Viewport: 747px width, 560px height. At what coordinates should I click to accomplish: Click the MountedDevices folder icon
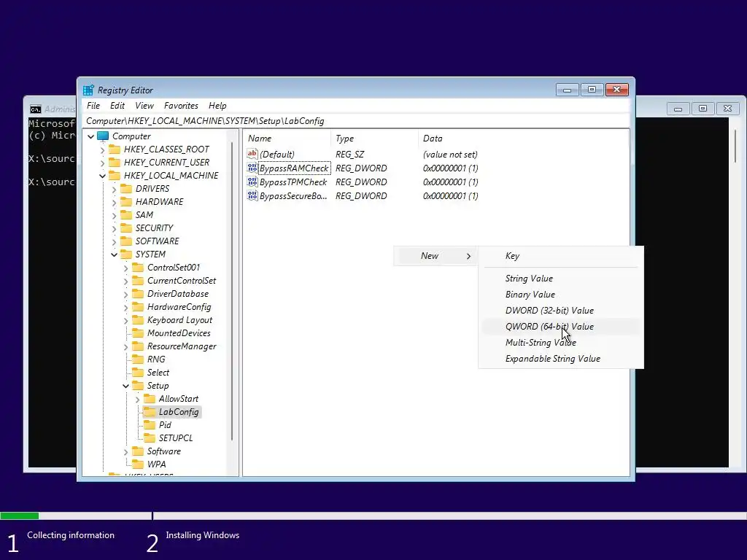138,333
